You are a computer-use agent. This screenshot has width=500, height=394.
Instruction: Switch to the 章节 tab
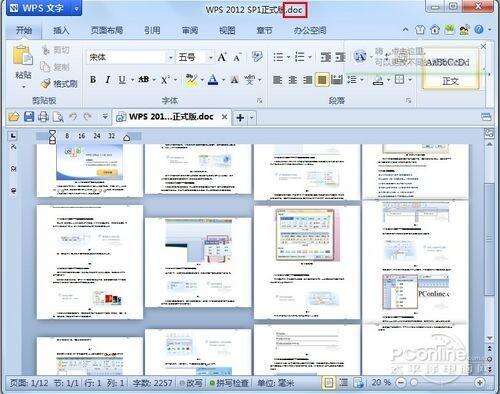(264, 30)
